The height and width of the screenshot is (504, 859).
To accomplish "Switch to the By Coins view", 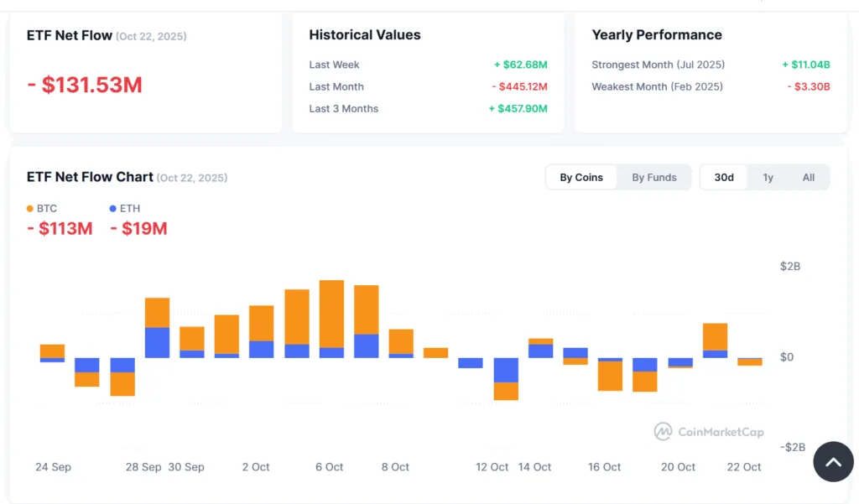I will [581, 177].
